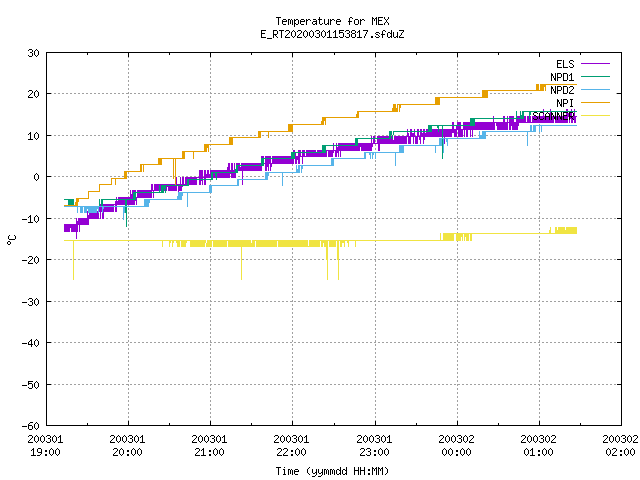Image resolution: width=640 pixels, height=480 pixels.
Task: Pick the green NPD1 legend line sample
Action: (x=595, y=76)
